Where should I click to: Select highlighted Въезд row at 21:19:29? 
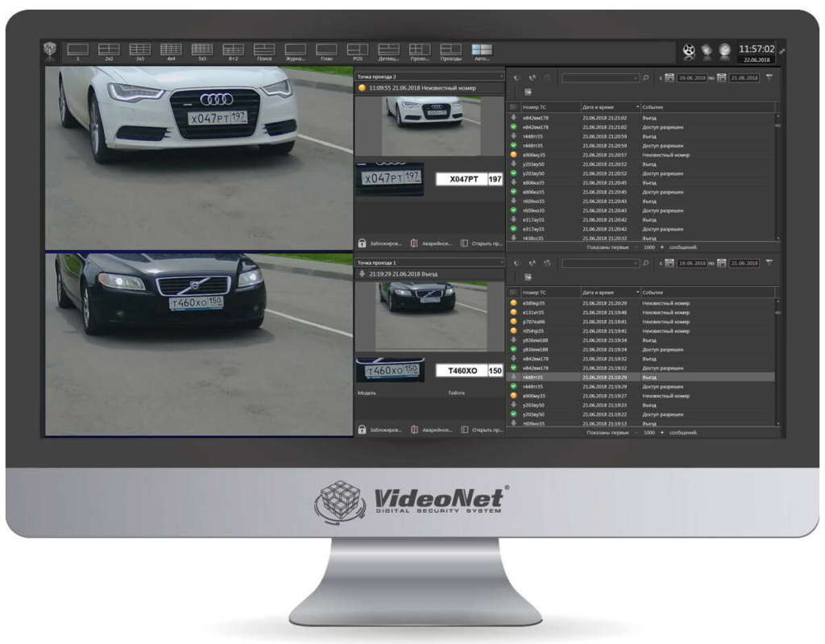tap(642, 377)
